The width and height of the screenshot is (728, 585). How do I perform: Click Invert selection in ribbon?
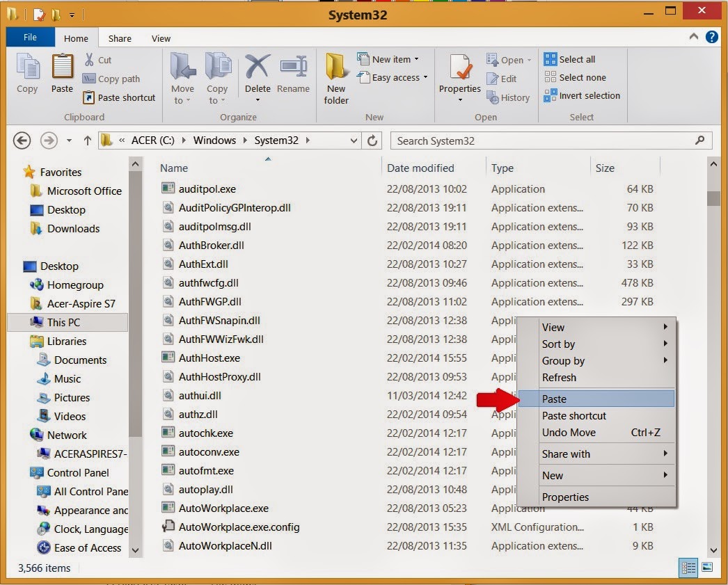[582, 95]
